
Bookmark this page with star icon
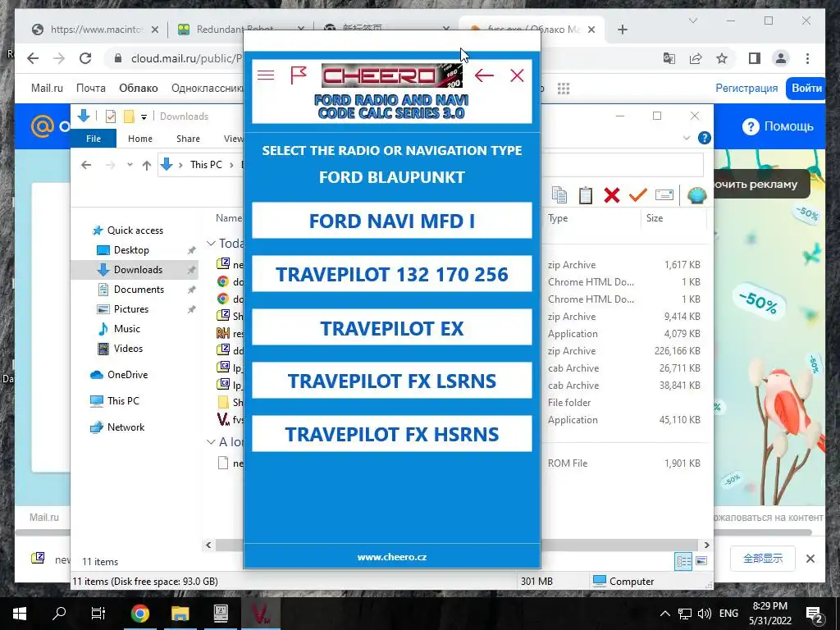722,58
